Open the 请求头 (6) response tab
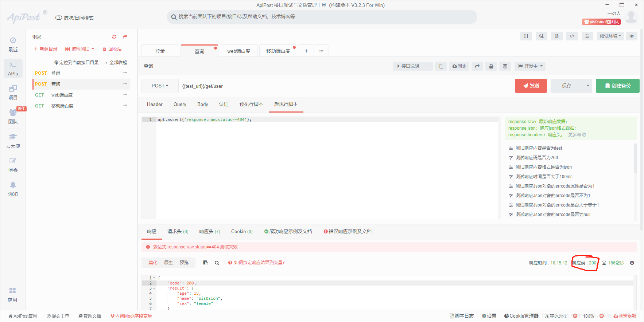The image size is (644, 322). (178, 232)
